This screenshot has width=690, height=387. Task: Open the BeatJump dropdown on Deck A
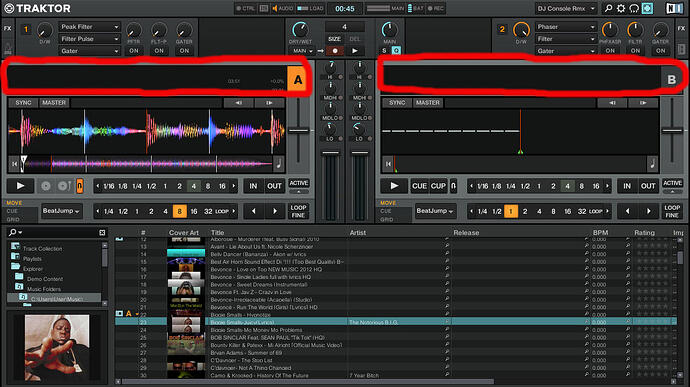point(61,211)
